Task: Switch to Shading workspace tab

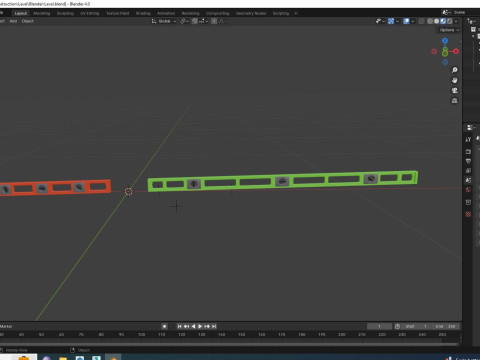Action: point(143,13)
